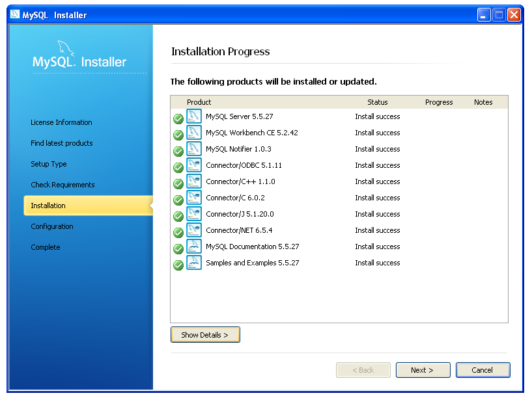Screen dimensions: 532x400
Task: Click the MySQL Server 5.5.27 product icon
Action: click(194, 116)
